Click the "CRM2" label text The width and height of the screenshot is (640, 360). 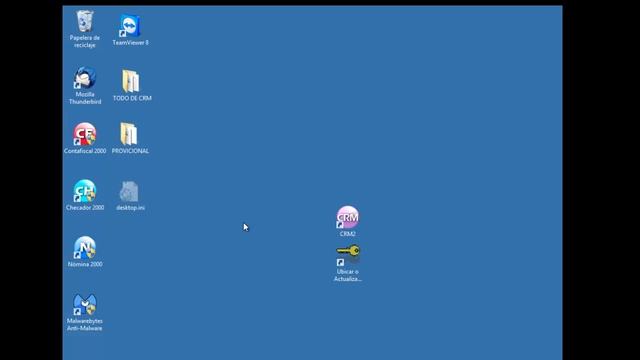[x=347, y=234]
